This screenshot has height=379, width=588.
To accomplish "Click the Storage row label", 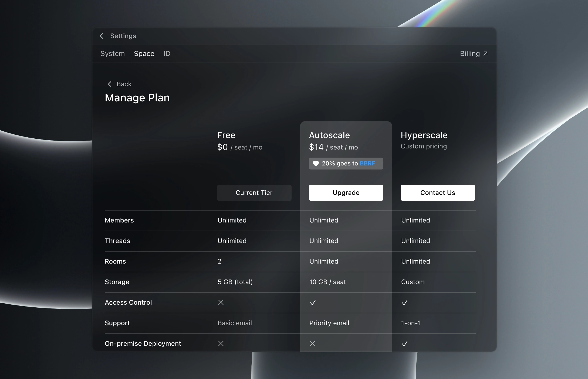I will pos(117,282).
